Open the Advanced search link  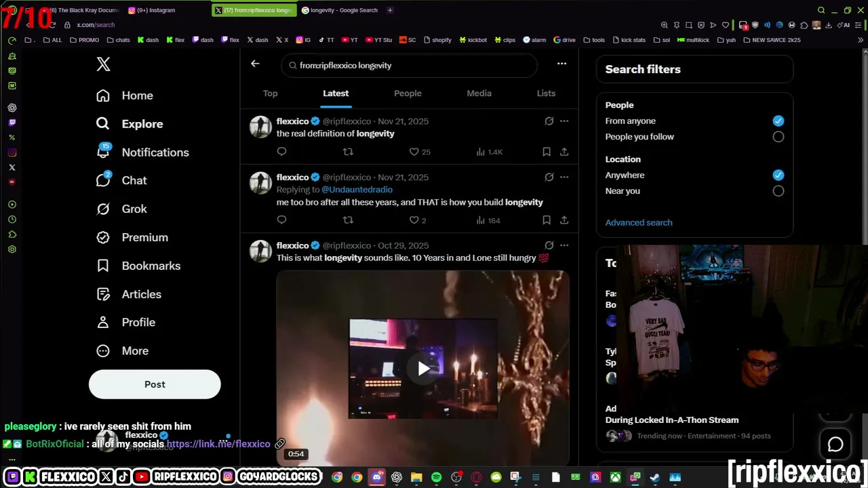point(639,222)
